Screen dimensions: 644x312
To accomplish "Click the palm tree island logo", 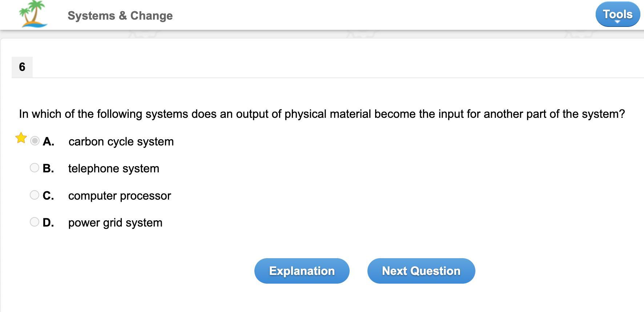I will coord(33,15).
